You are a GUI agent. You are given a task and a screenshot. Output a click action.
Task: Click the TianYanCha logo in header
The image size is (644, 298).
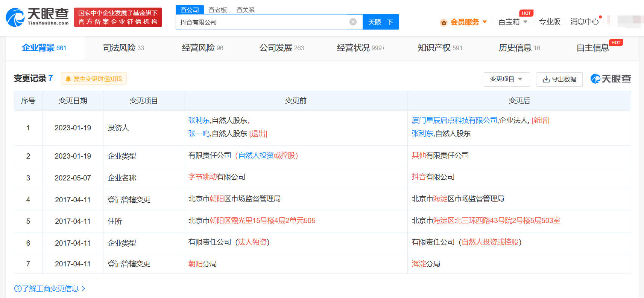(x=37, y=17)
